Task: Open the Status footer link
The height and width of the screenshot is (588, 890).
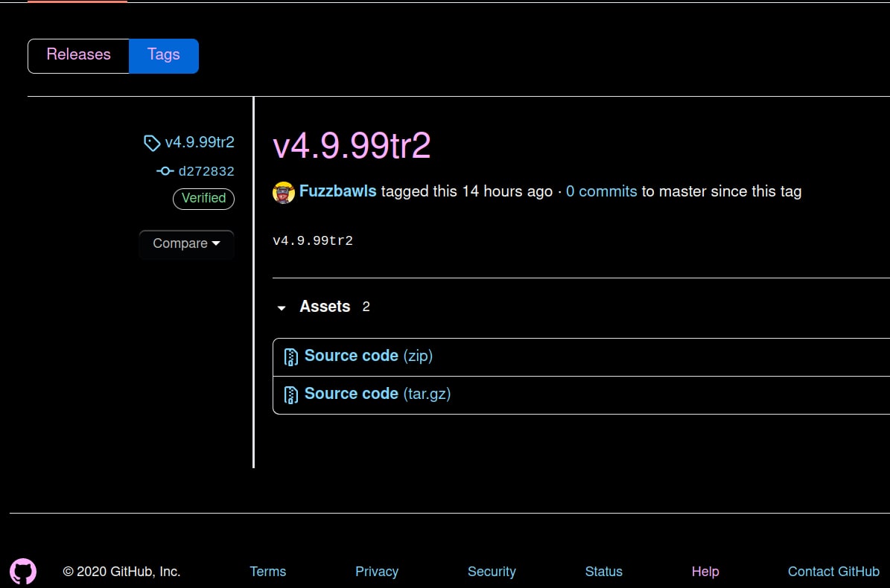Action: [x=604, y=572]
